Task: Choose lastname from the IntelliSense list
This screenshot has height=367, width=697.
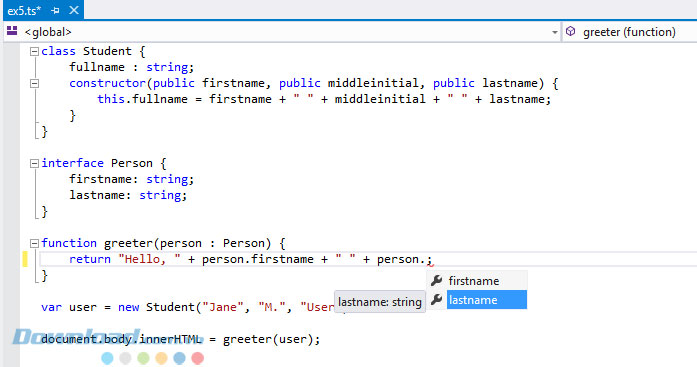Action: tap(477, 300)
